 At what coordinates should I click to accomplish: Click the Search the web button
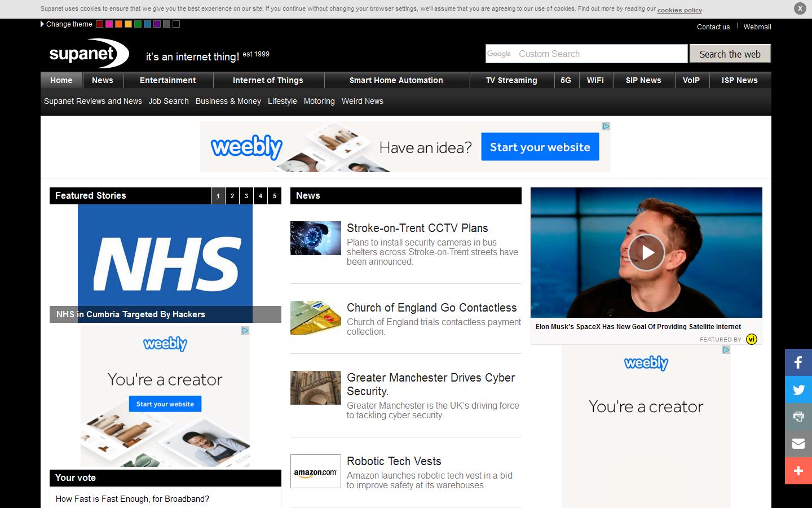click(x=730, y=54)
